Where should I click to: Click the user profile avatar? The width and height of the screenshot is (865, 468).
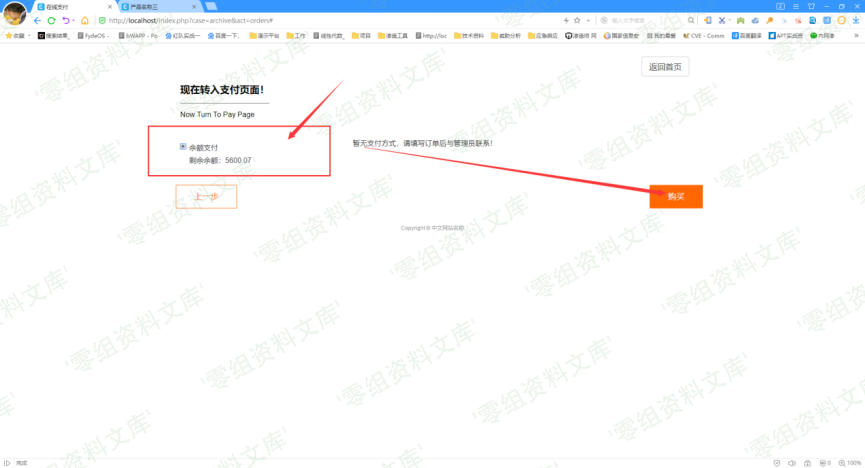tap(14, 13)
